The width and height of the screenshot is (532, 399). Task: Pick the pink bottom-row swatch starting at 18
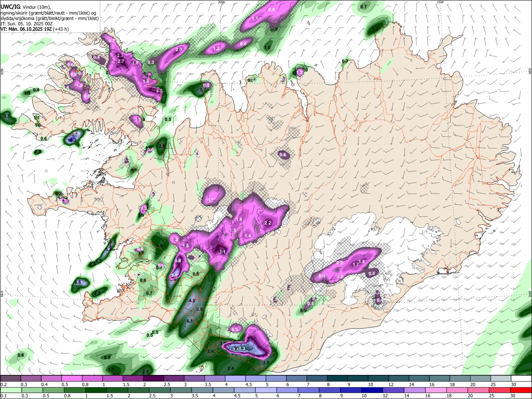pyautogui.click(x=456, y=390)
